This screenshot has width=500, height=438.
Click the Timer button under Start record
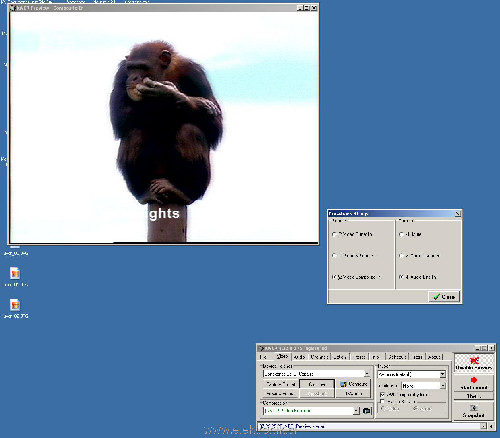474,396
